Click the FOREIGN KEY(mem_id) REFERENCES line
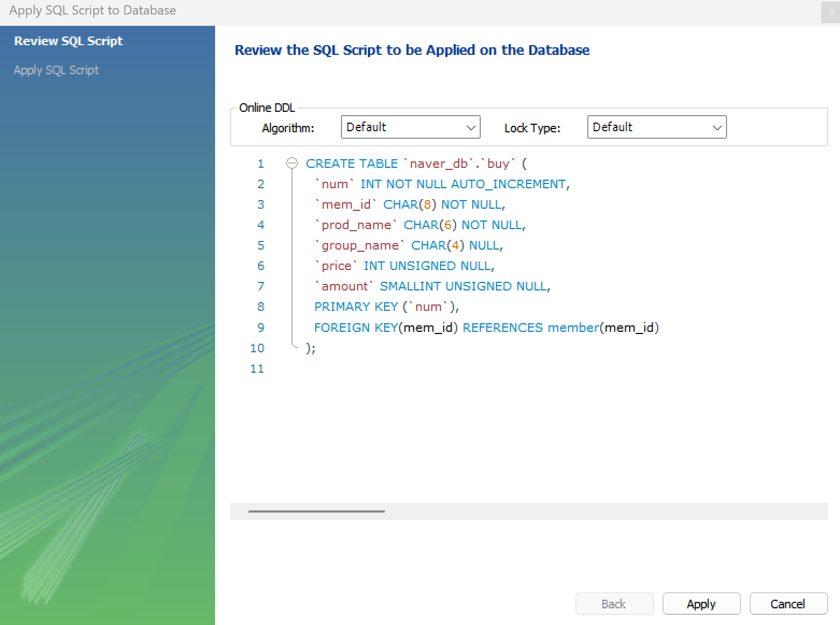 [487, 328]
